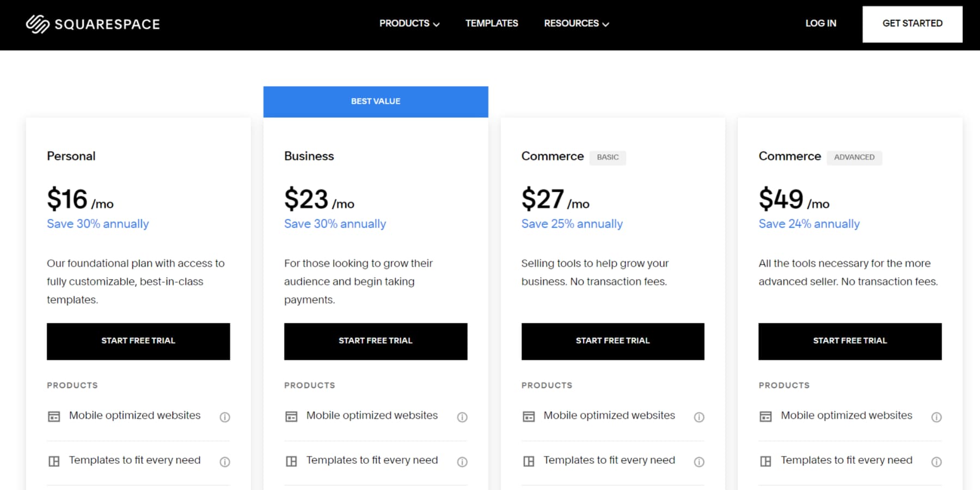
Task: Click Save 30% annually under Personal plan
Action: coord(97,224)
